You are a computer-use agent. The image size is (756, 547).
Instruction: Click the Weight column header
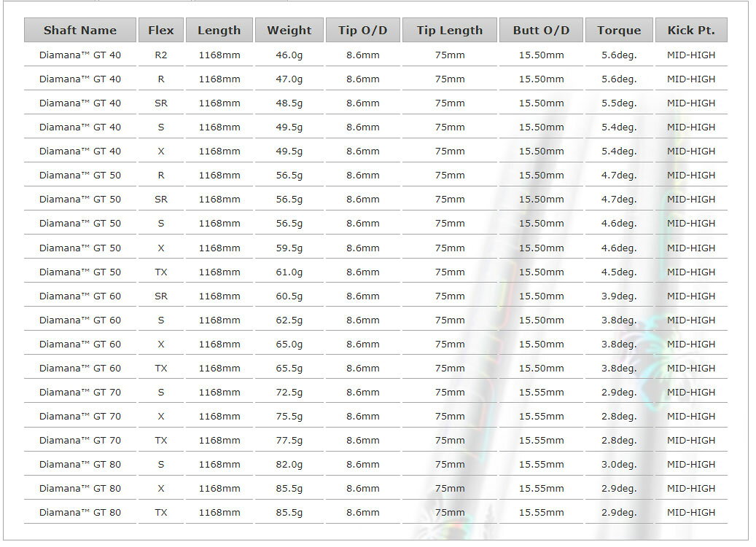(289, 31)
